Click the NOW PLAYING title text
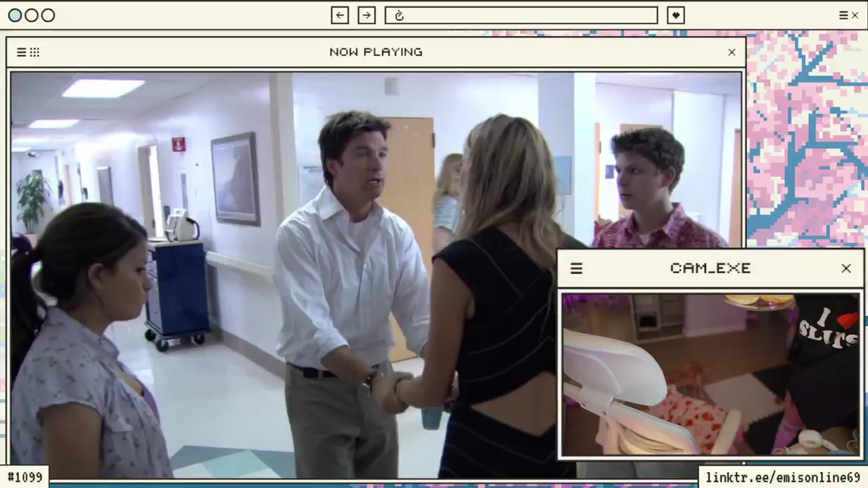The height and width of the screenshot is (488, 868). pyautogui.click(x=376, y=52)
